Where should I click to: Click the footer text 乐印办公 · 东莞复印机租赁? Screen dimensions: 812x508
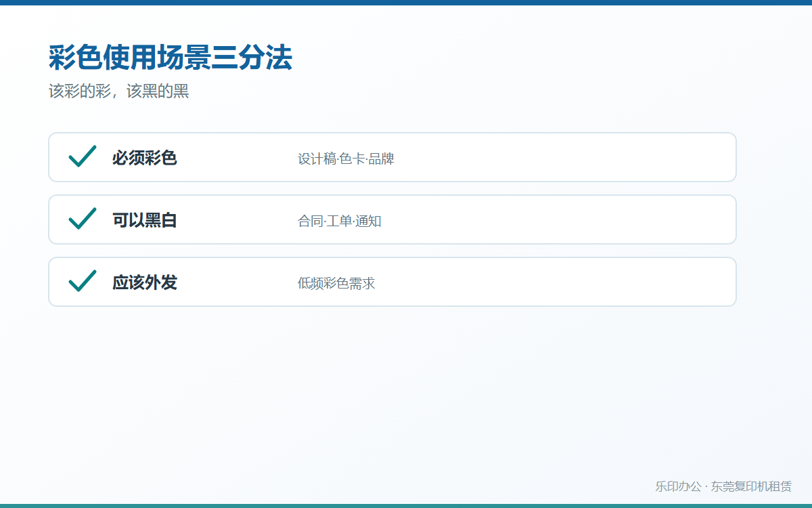[x=723, y=486]
